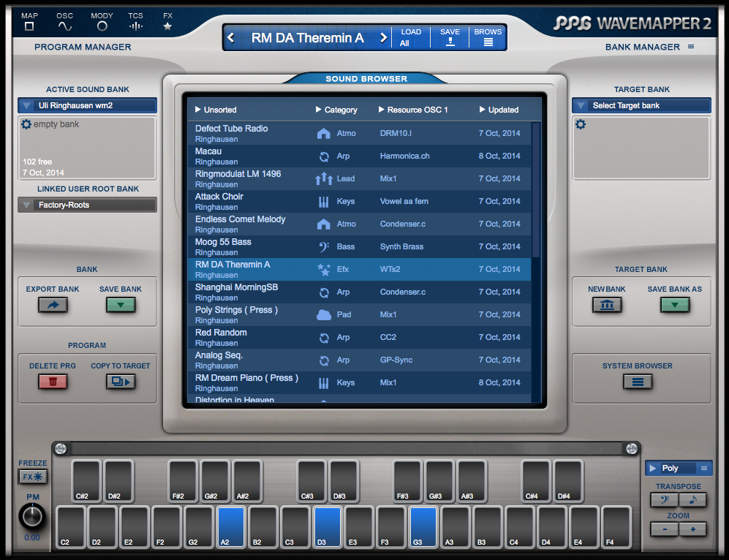Open the System Browser list button
729x560 pixels.
638,382
